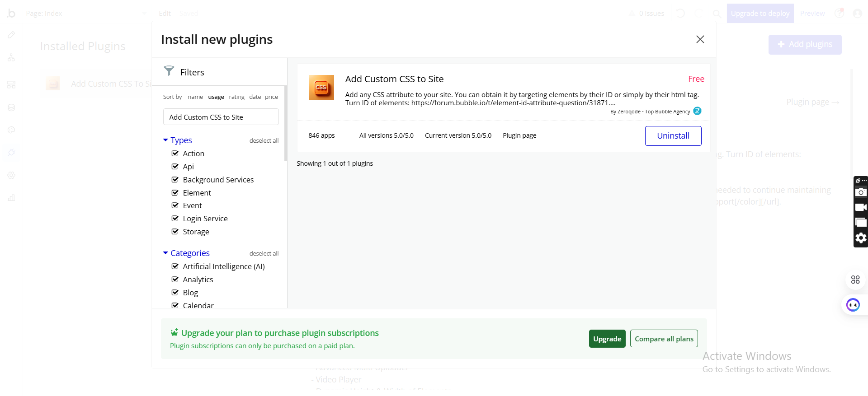Uncheck the Artificial Intelligence (AI) category
This screenshot has height=396, width=868.
[175, 266]
